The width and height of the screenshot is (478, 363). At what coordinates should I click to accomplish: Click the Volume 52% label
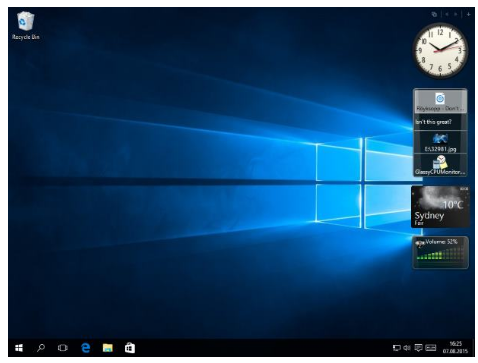[x=442, y=242]
